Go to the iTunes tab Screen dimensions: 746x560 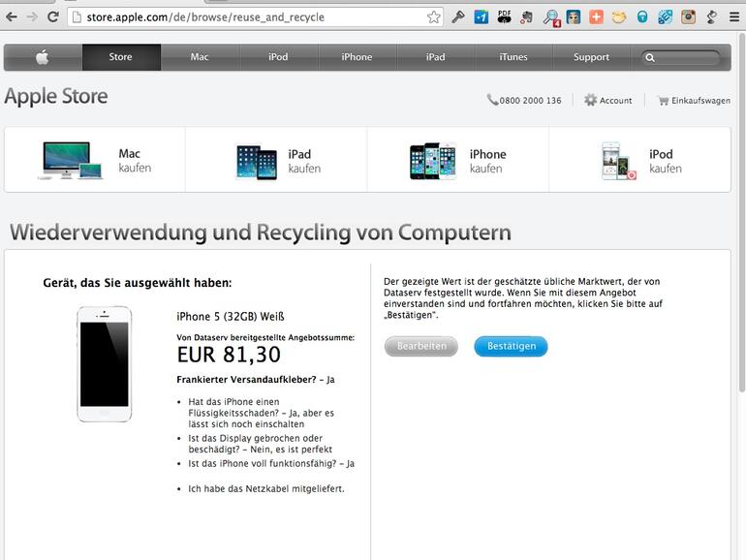[x=513, y=57]
